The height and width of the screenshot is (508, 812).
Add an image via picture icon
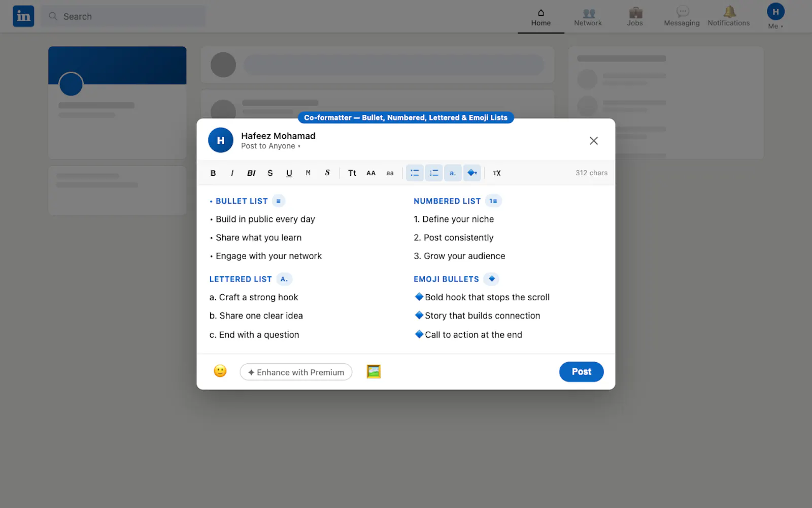pyautogui.click(x=374, y=372)
